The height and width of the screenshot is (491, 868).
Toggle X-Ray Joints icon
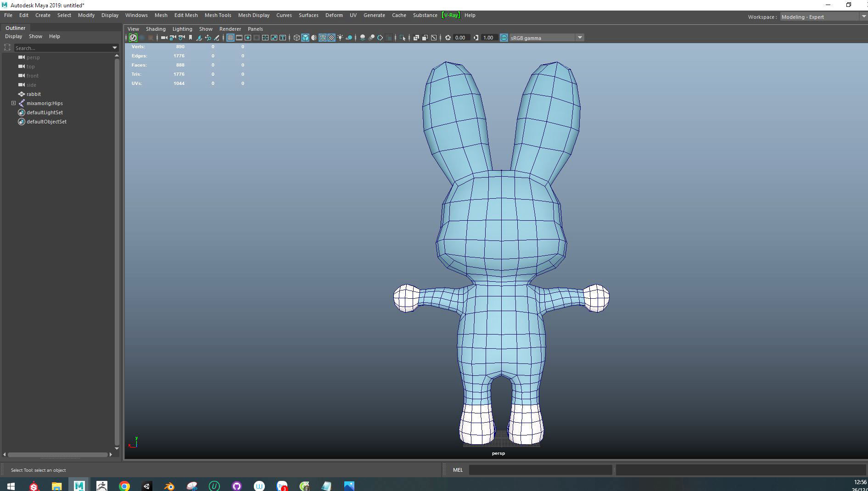click(434, 38)
